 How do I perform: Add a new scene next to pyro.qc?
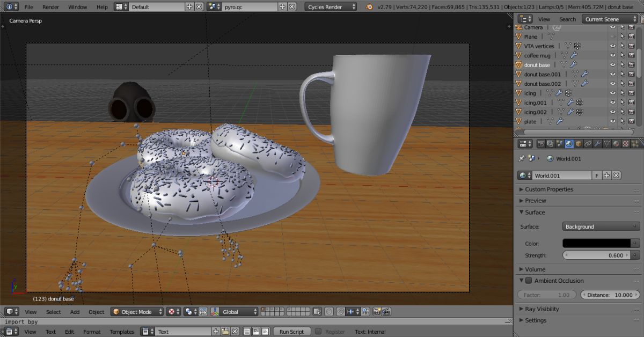(282, 7)
